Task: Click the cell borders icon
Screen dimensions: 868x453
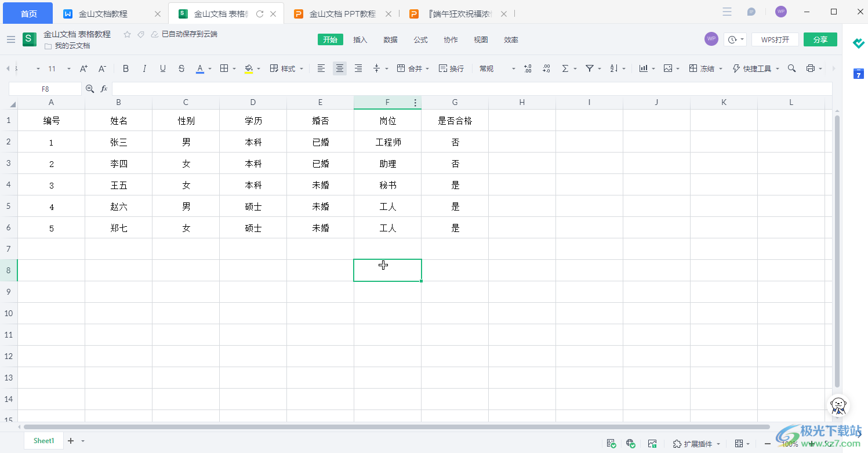Action: [224, 68]
